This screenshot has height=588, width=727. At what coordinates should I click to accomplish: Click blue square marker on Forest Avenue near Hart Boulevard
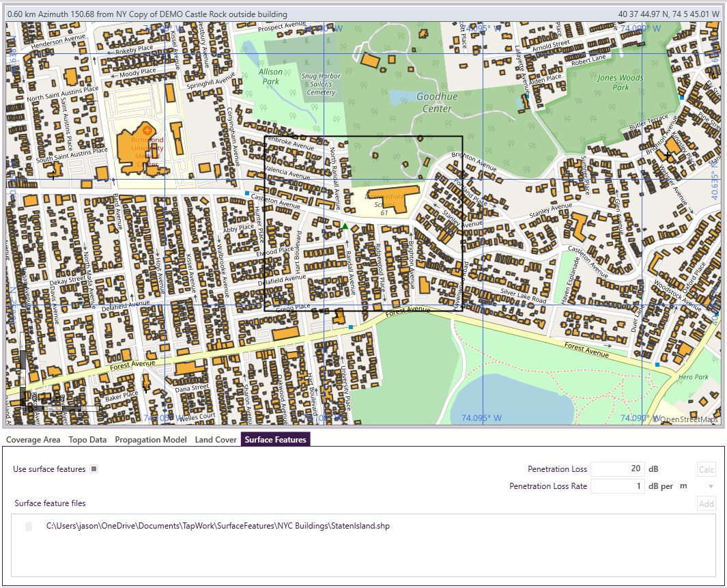[x=351, y=328]
